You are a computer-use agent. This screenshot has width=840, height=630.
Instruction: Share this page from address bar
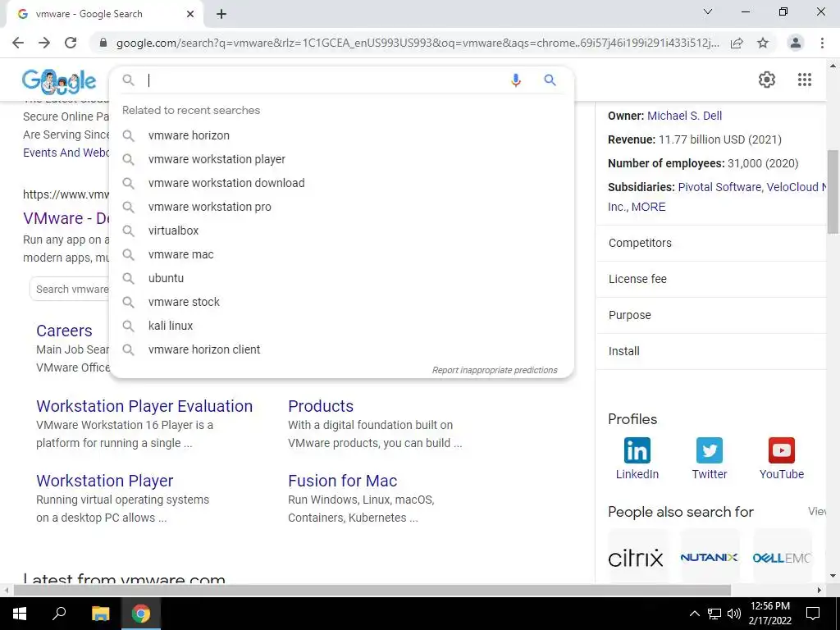pyautogui.click(x=737, y=43)
